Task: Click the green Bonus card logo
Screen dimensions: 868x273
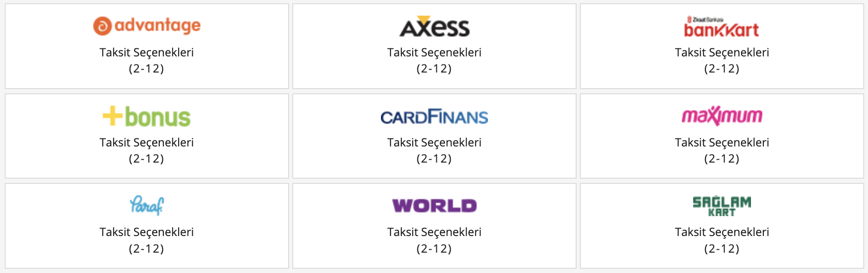Action: coord(147,117)
